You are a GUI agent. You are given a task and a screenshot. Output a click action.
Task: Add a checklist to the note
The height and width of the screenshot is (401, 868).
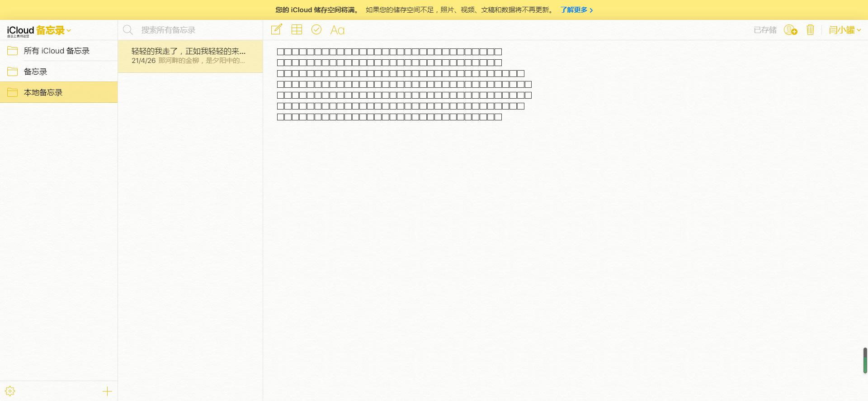[x=316, y=29]
